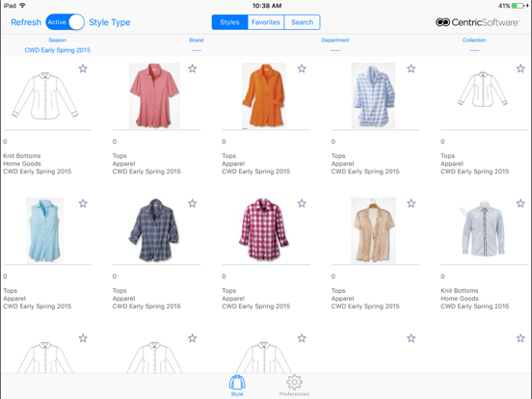Star the light blue sleeveless top
The width and height of the screenshot is (532, 399).
(x=83, y=203)
